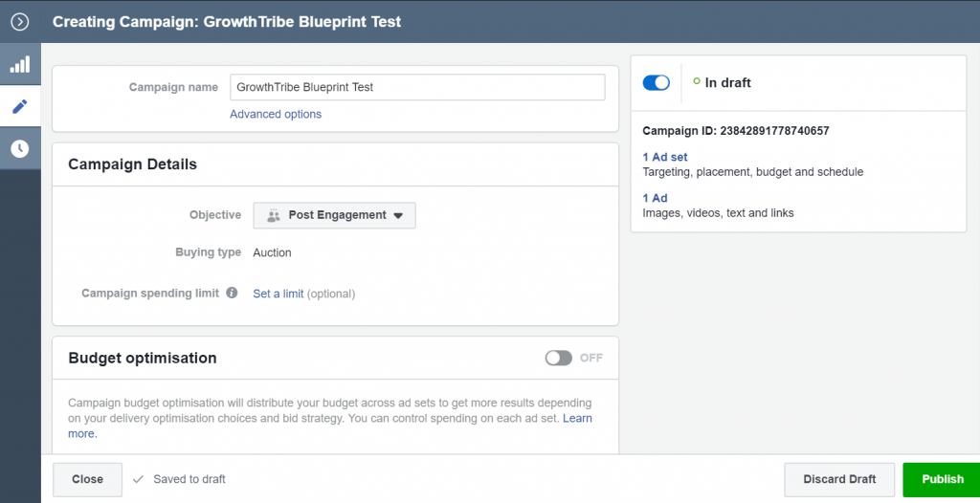Click the Saved to draft checkmark
Viewport: 980px width, 503px height.
[x=138, y=479]
